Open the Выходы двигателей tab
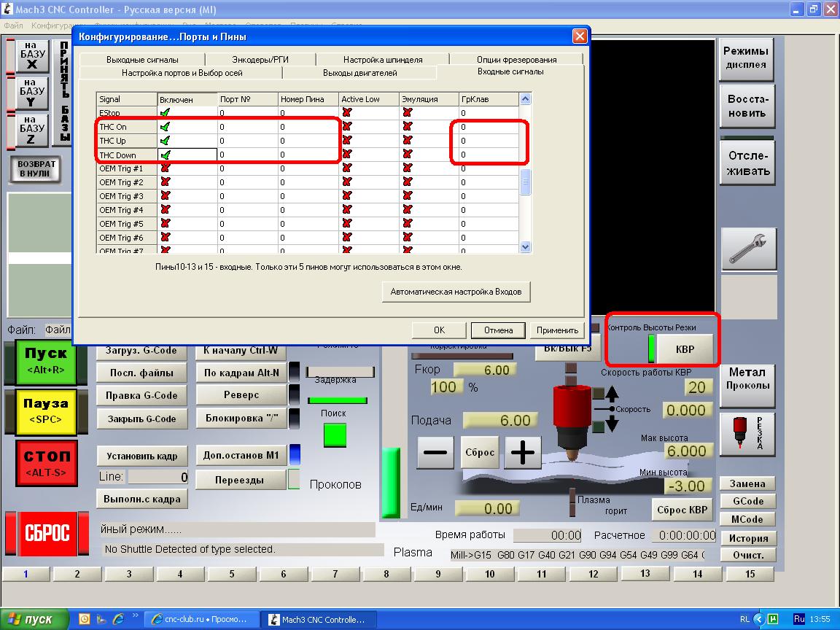 tap(360, 73)
